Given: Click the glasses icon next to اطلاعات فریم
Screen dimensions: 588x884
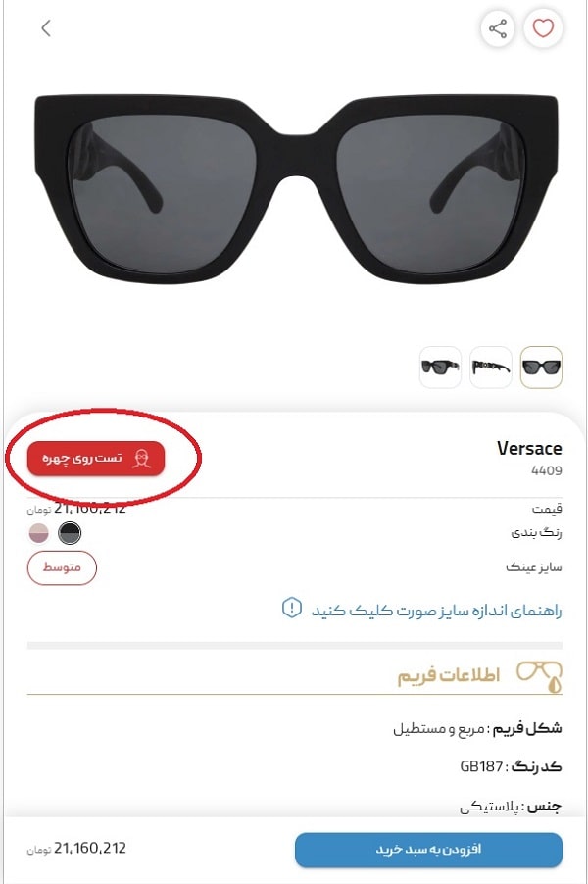Looking at the screenshot, I should [x=540, y=676].
